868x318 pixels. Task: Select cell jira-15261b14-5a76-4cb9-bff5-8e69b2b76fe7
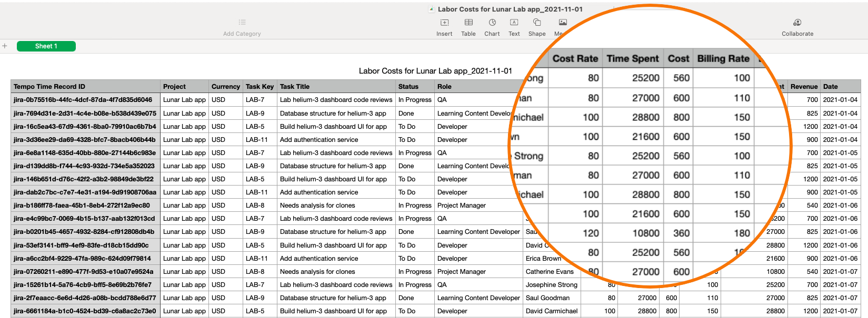85,284
